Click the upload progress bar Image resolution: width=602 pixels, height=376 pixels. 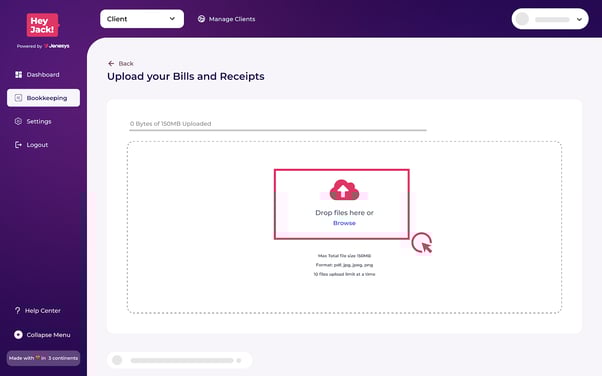pos(278,130)
